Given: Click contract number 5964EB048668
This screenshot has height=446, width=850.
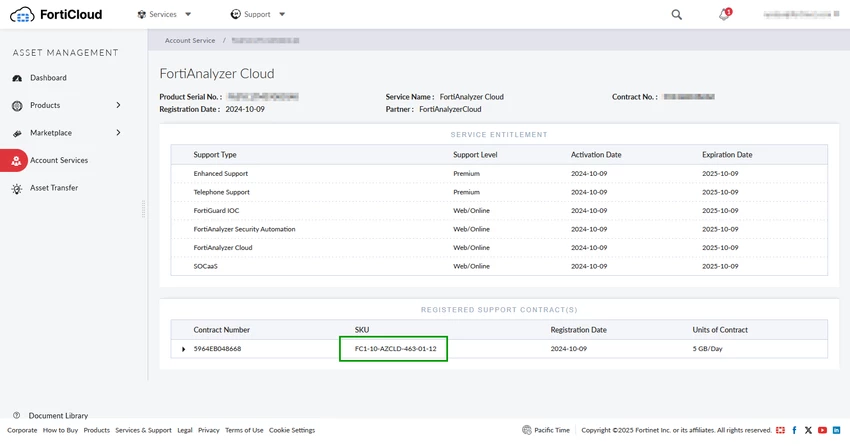Looking at the screenshot, I should (217, 349).
